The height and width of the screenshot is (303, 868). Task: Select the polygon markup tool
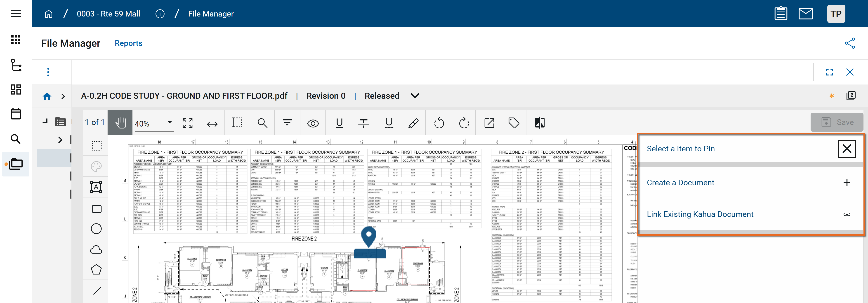pos(96,270)
